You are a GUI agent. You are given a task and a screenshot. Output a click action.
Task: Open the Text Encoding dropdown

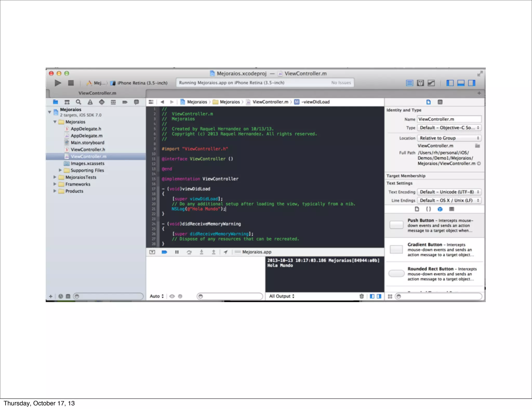click(x=449, y=192)
